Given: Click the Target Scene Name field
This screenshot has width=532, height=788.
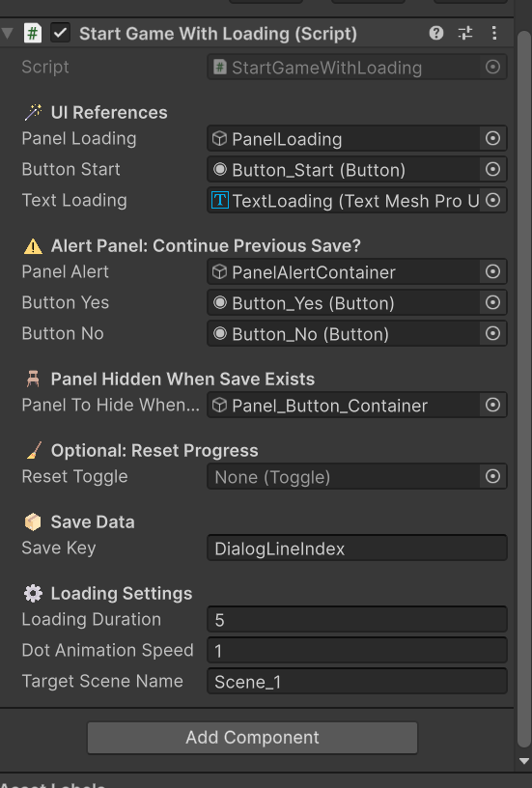Looking at the screenshot, I should pos(357,682).
